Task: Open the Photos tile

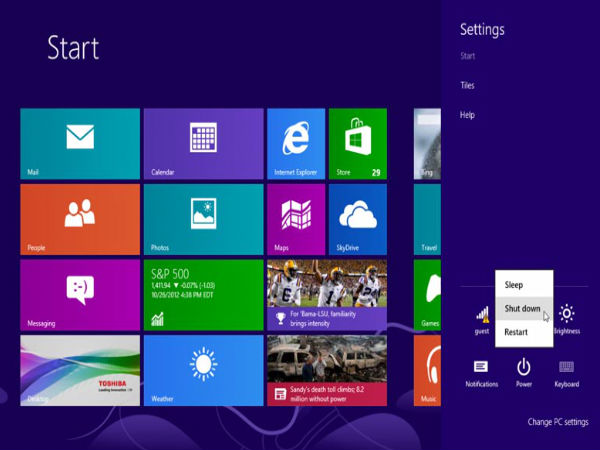Action: [203, 219]
